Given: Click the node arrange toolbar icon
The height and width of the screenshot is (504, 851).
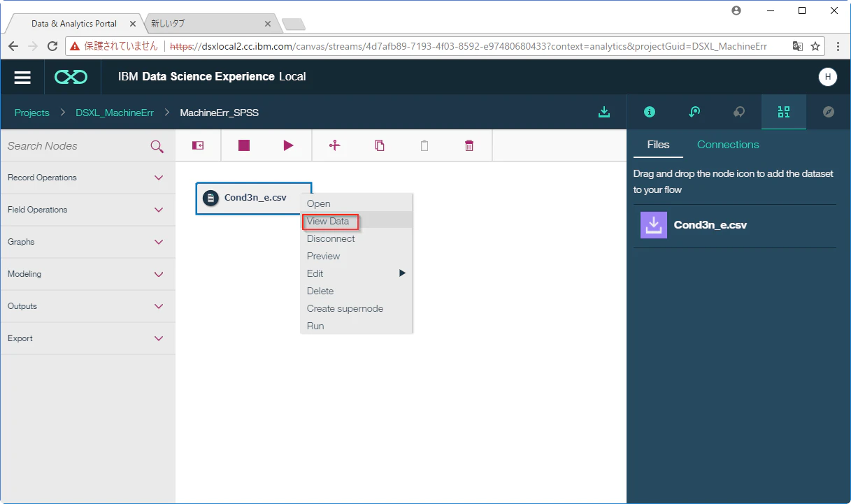Looking at the screenshot, I should (334, 145).
